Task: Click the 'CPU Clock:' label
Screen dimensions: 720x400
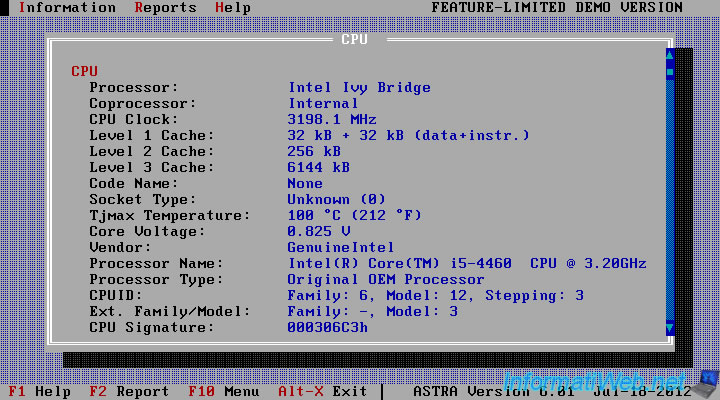Action: (134, 119)
